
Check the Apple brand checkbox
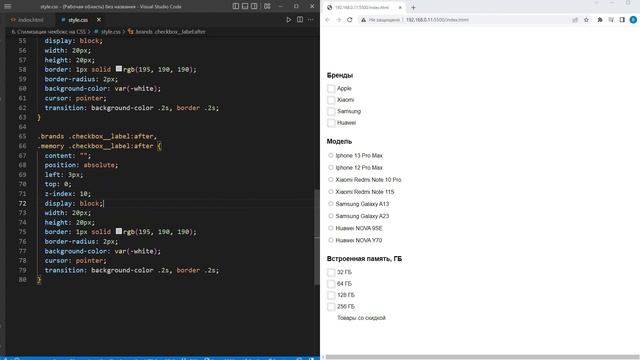pos(331,89)
